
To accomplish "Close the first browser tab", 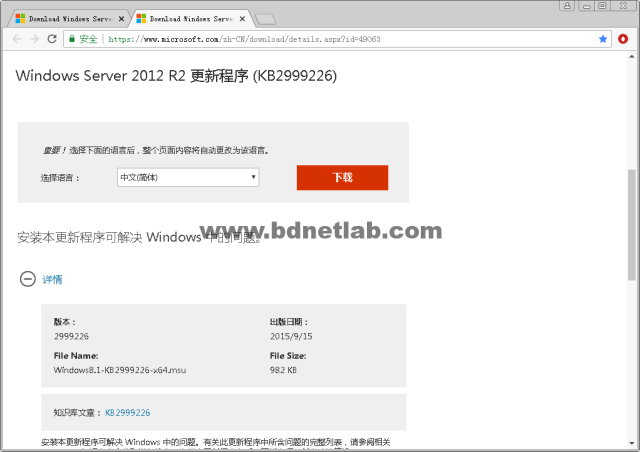I will click(121, 19).
